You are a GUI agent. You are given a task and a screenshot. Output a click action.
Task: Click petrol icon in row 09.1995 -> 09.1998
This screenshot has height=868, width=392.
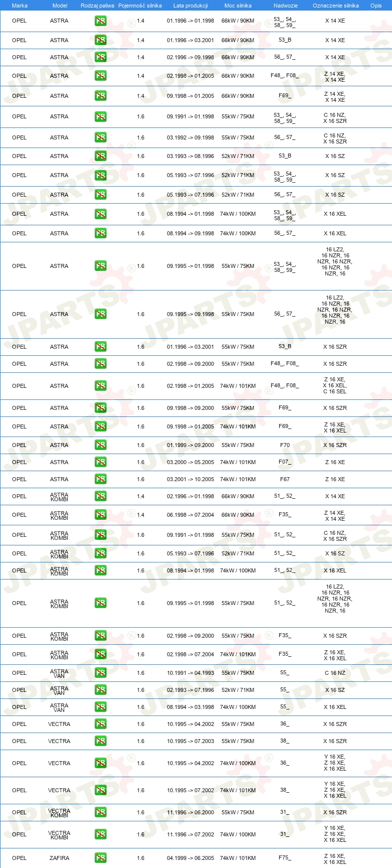tap(101, 314)
